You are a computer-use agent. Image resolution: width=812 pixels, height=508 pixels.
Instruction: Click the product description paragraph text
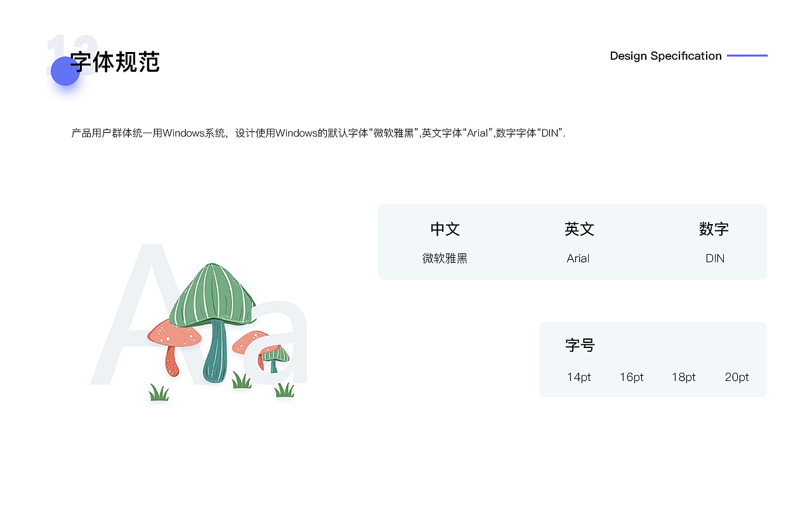(x=317, y=133)
